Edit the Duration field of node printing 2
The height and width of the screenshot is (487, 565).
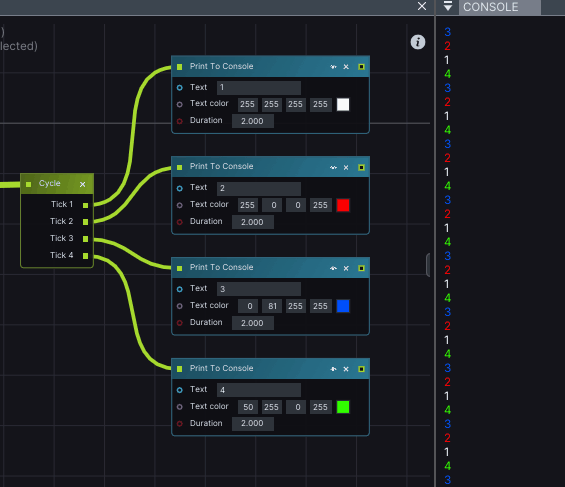point(253,222)
